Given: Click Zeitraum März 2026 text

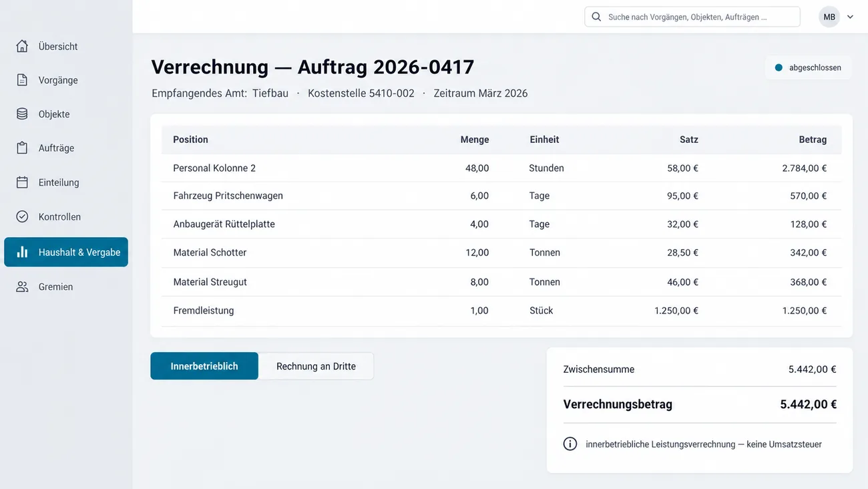Looking at the screenshot, I should pos(481,94).
